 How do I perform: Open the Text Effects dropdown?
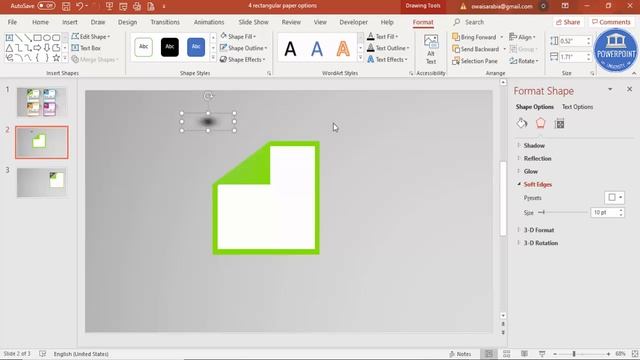click(x=387, y=60)
